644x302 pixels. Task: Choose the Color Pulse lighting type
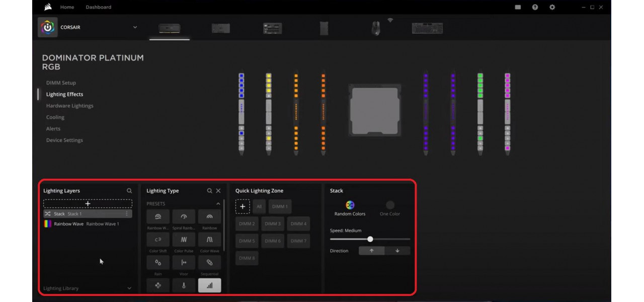184,240
